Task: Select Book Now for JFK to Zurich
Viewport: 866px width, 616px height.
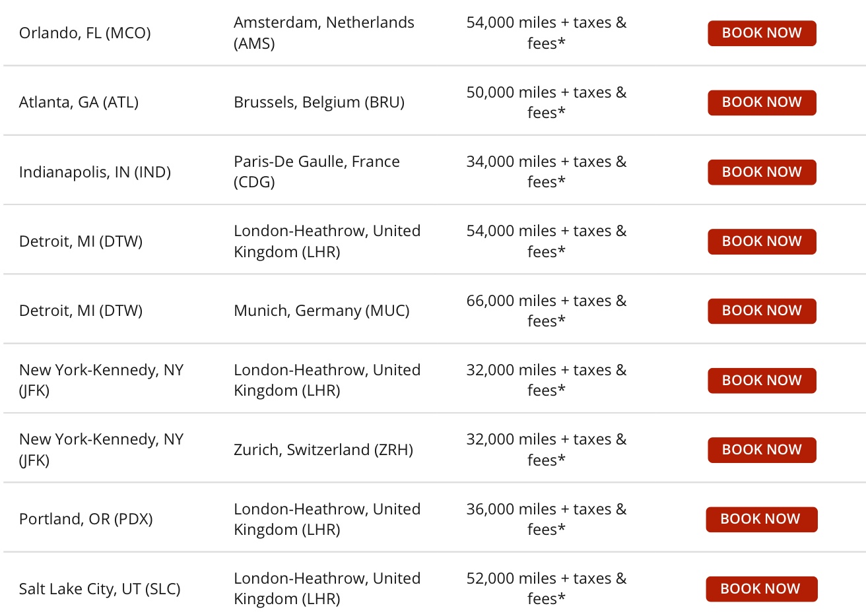Action: click(x=762, y=450)
